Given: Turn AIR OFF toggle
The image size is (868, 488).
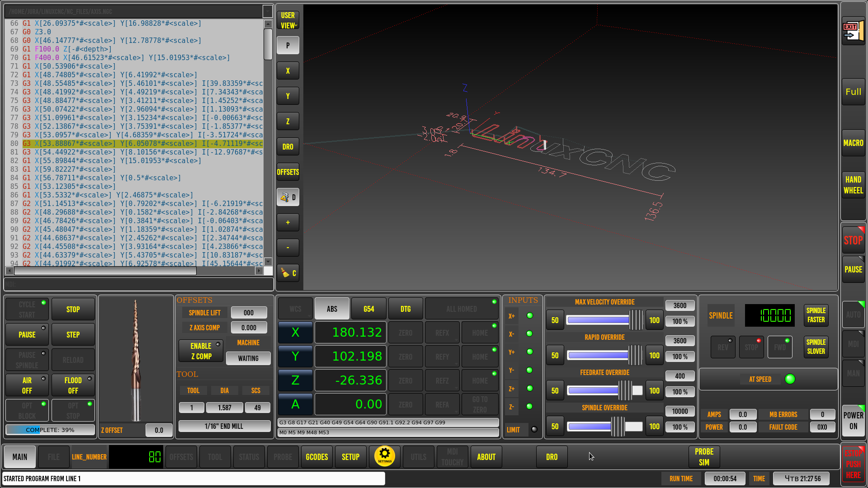Looking at the screenshot, I should coord(27,385).
